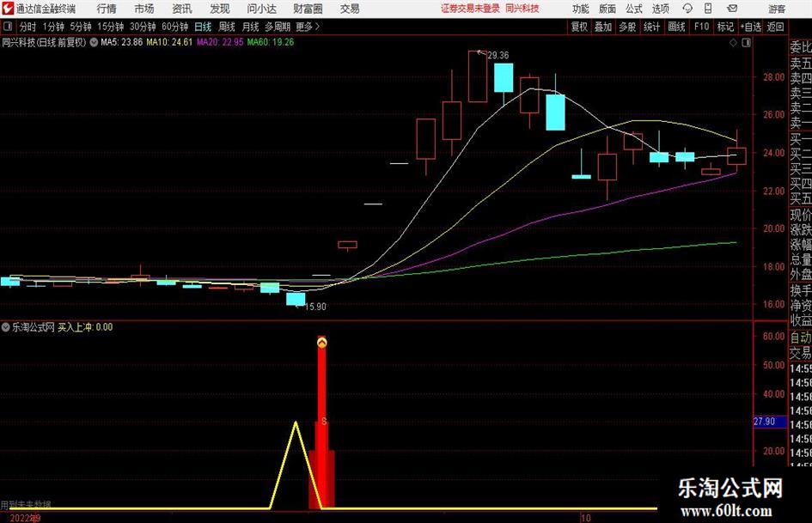Click the MA20: 22.95 indicator label
The width and height of the screenshot is (812, 523).
click(220, 42)
